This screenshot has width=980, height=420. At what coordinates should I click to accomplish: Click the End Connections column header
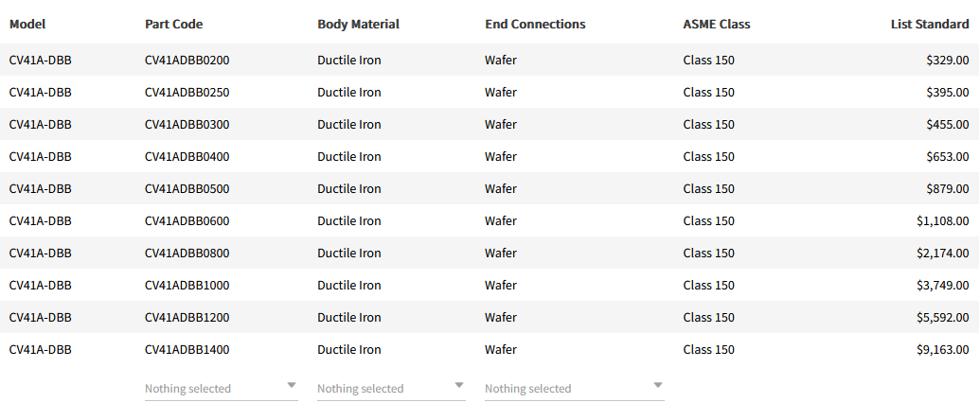point(535,24)
